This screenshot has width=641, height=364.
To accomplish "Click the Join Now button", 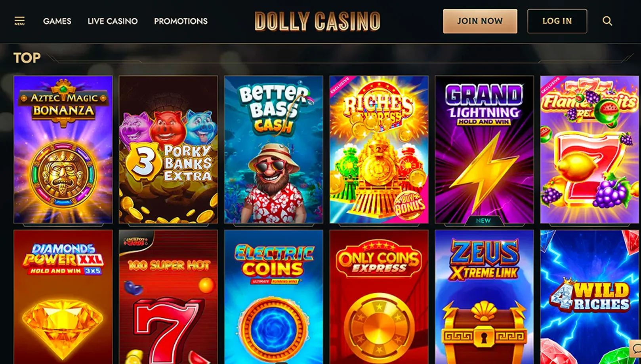I will click(x=480, y=21).
